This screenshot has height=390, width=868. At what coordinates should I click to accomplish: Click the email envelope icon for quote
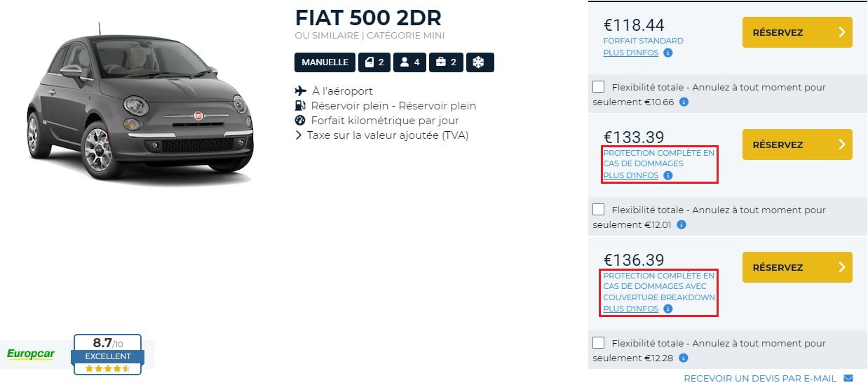click(848, 379)
